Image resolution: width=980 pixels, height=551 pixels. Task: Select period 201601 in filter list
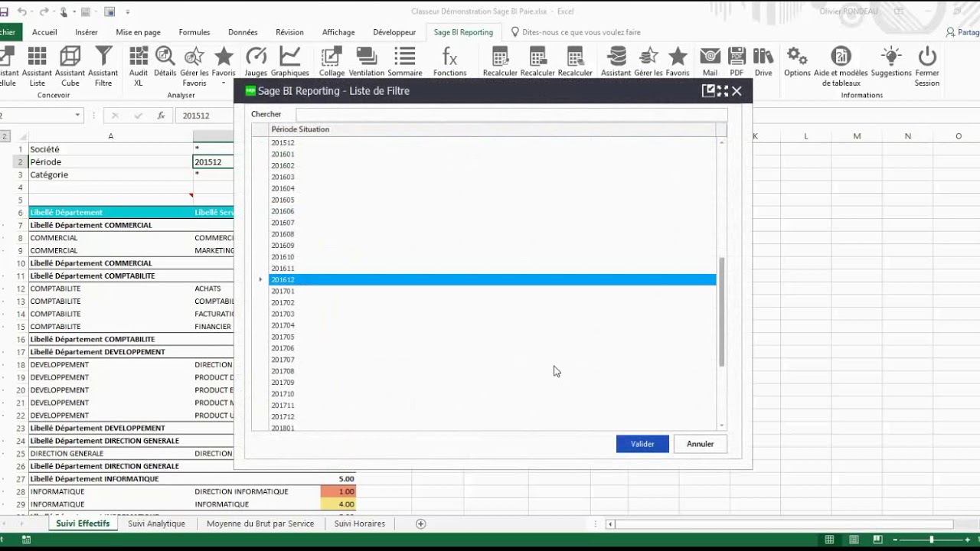492,154
